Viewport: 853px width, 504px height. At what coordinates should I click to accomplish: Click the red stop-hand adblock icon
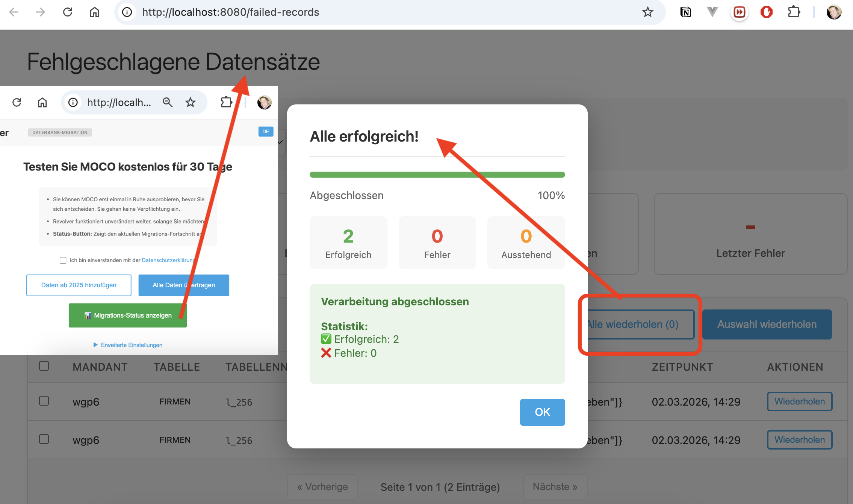point(766,12)
